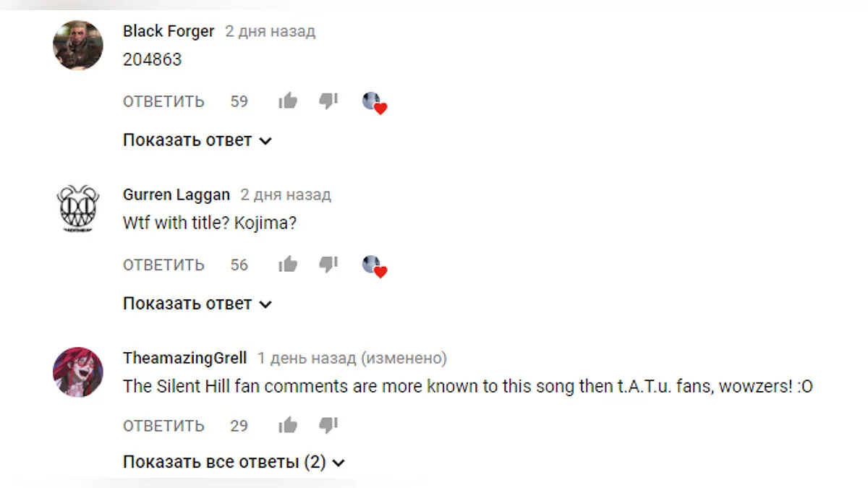Reply to Black Forger's comment
868x488 pixels.
click(163, 101)
